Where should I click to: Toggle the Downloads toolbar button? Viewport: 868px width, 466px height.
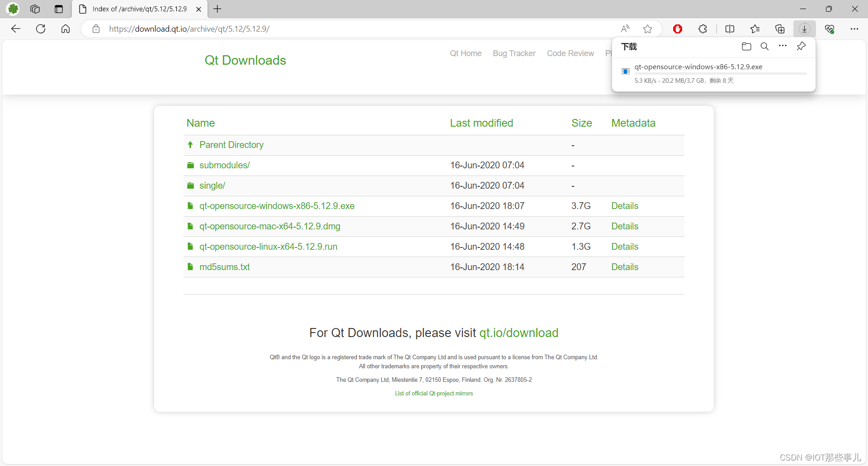pyautogui.click(x=804, y=29)
